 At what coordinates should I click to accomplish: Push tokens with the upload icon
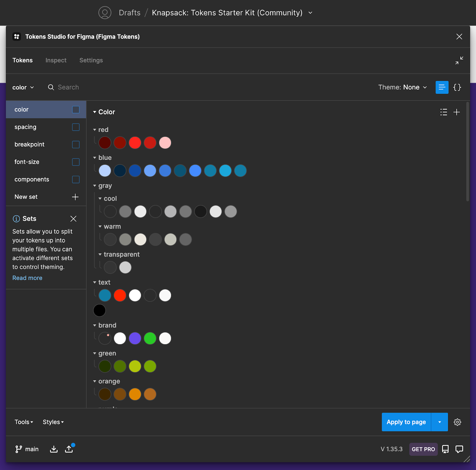(x=69, y=449)
